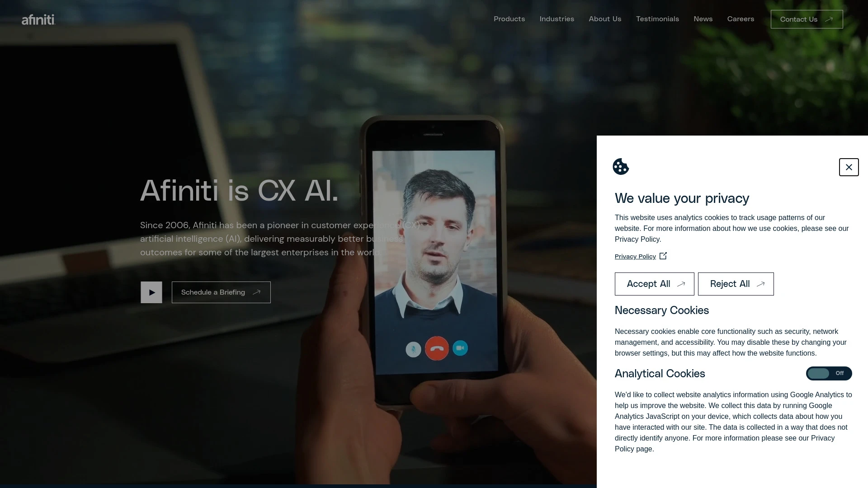The image size is (868, 488).
Task: Click the Schedule a Briefing arrow icon
Action: (257, 291)
